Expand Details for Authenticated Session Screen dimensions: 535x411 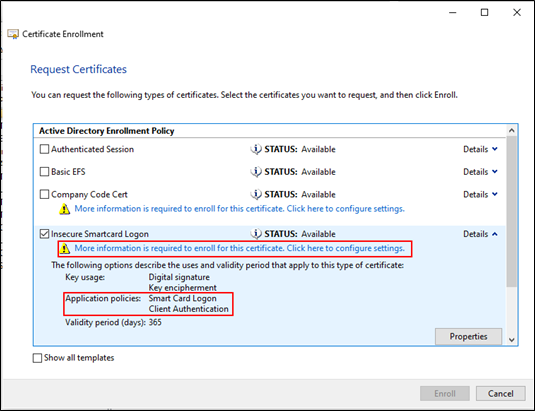pyautogui.click(x=480, y=149)
